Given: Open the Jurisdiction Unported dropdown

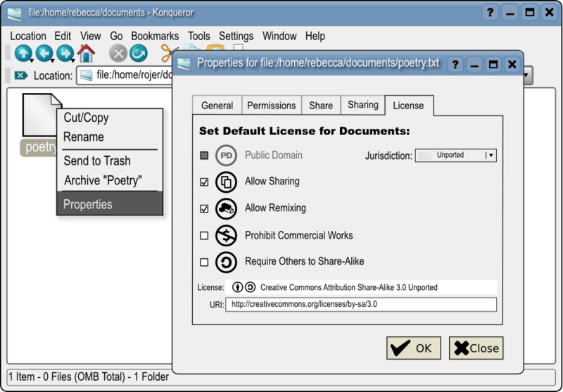Looking at the screenshot, I should click(x=455, y=156).
